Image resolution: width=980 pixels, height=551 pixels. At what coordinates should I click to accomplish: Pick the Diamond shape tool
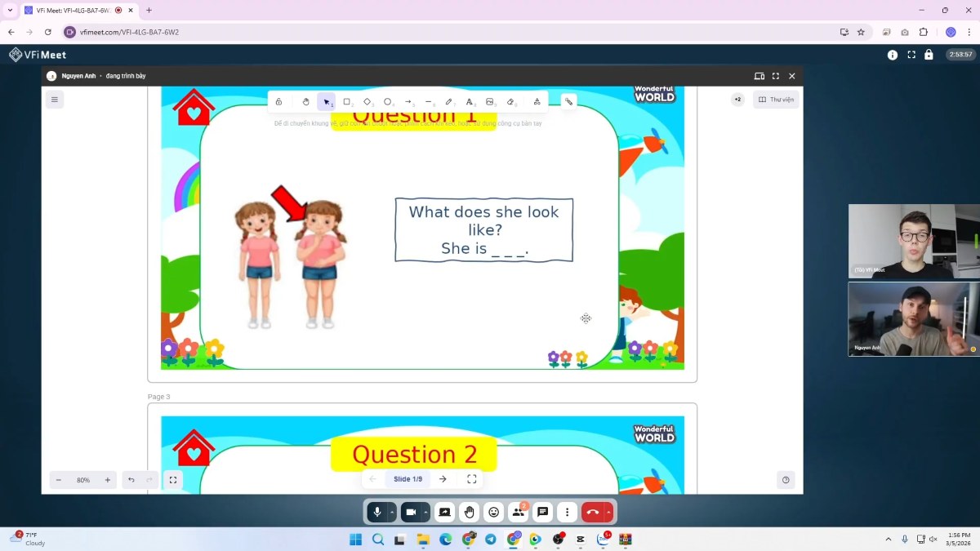(367, 102)
